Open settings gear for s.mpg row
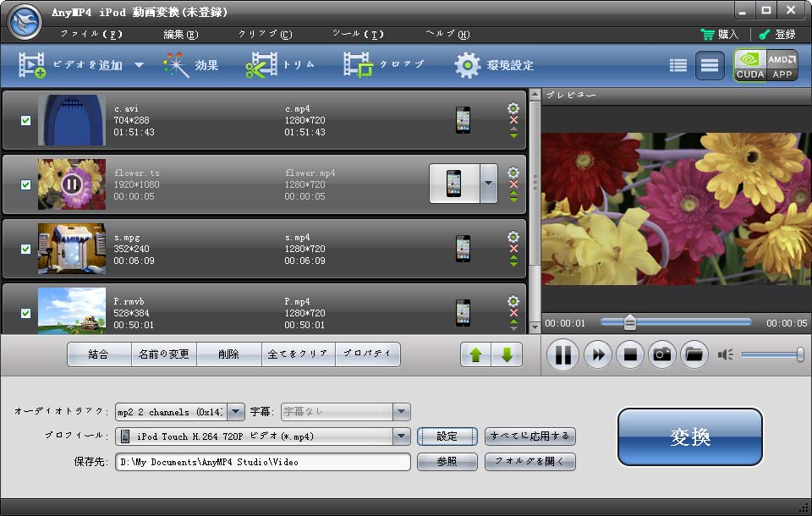Viewport: 812px width, 516px height. pos(513,237)
